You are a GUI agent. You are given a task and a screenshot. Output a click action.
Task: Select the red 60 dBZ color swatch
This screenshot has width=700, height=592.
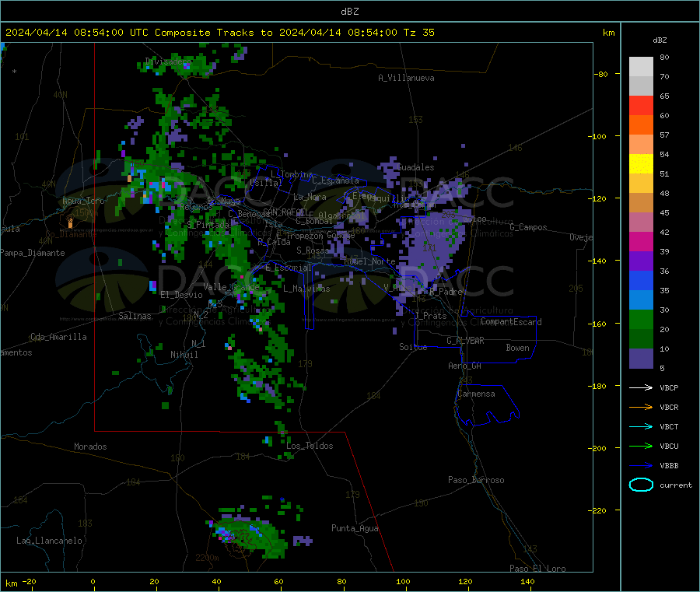coord(641,105)
